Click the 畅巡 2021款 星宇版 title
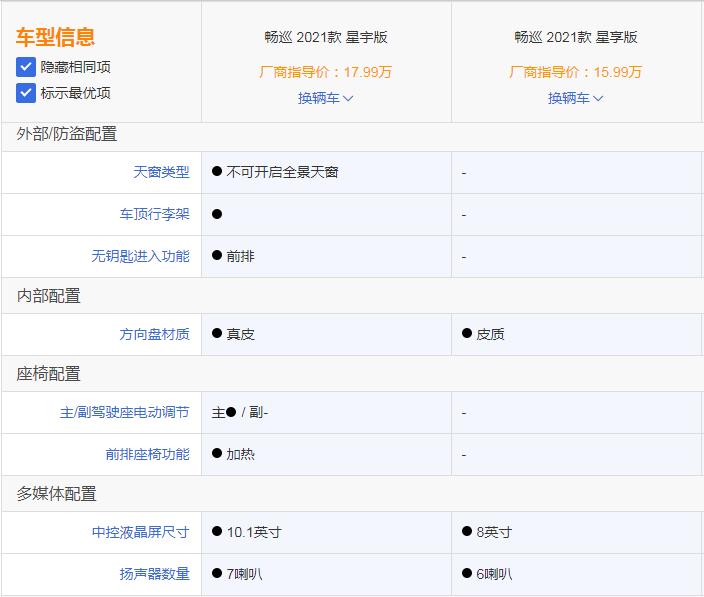 click(326, 37)
